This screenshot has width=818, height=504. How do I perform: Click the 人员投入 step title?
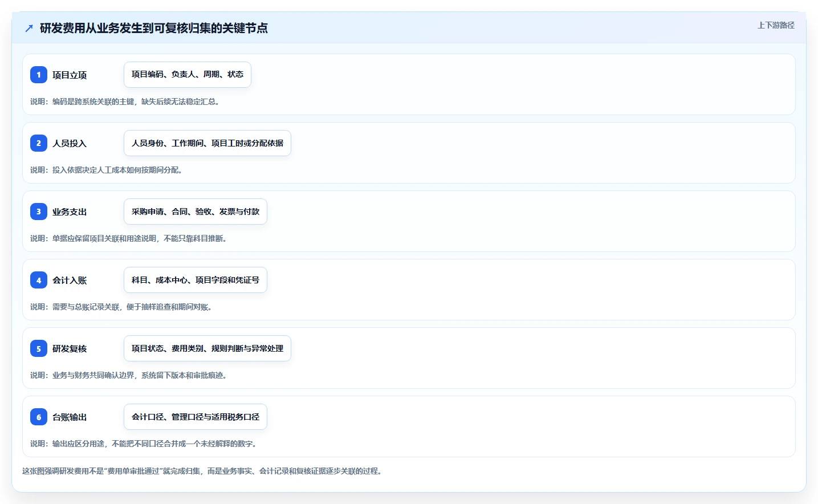pos(70,143)
